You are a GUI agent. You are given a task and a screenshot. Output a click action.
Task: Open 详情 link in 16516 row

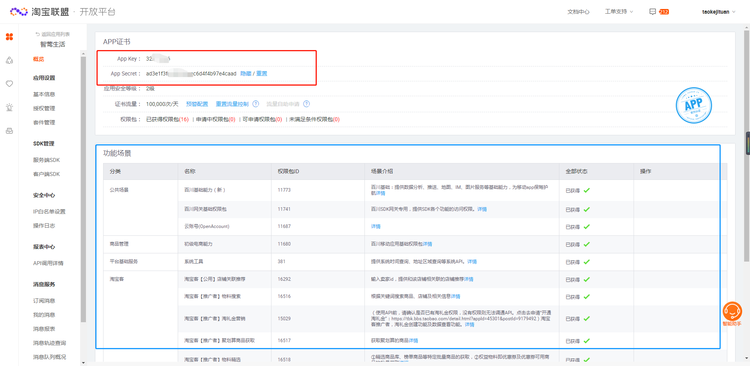click(x=455, y=297)
